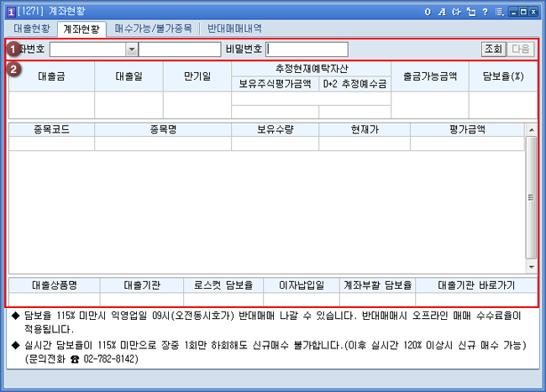The image size is (546, 392).
Task: Click the link/share arrow icon in title bar
Action: click(x=456, y=12)
